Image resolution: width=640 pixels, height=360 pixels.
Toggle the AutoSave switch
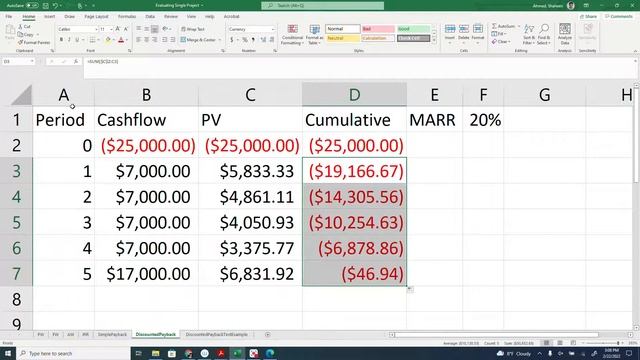[x=32, y=6]
